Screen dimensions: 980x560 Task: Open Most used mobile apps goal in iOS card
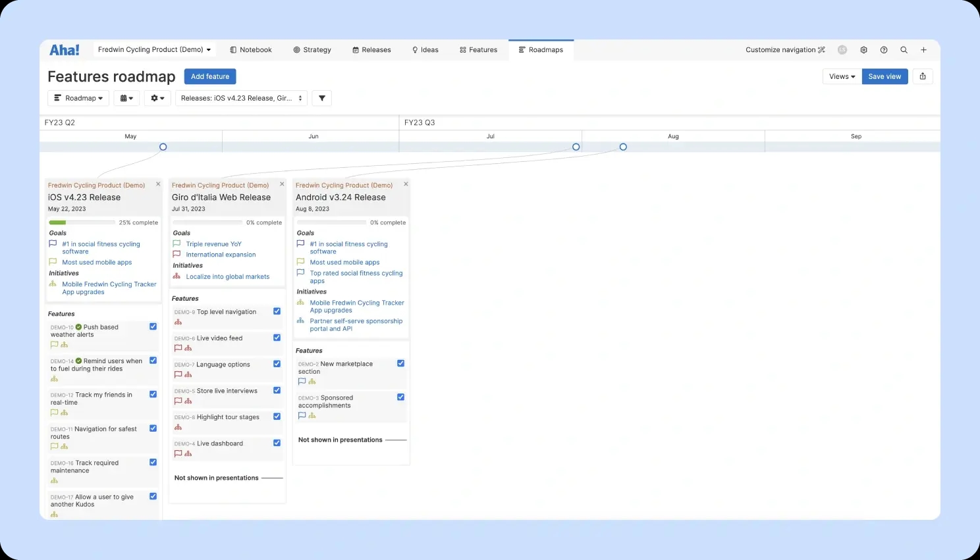coord(97,262)
